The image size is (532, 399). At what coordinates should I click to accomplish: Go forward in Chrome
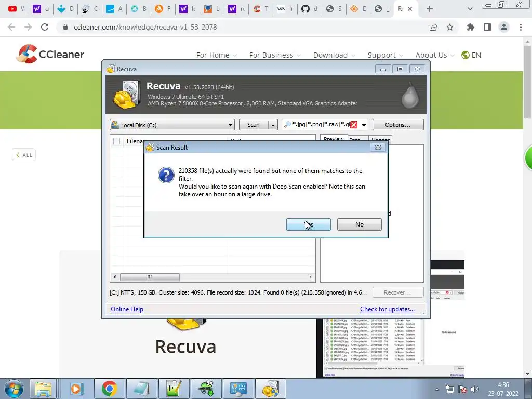click(28, 27)
